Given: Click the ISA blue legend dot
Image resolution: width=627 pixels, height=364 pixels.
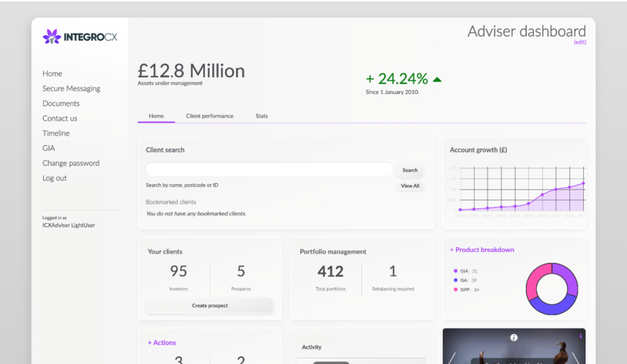Looking at the screenshot, I should [455, 280].
